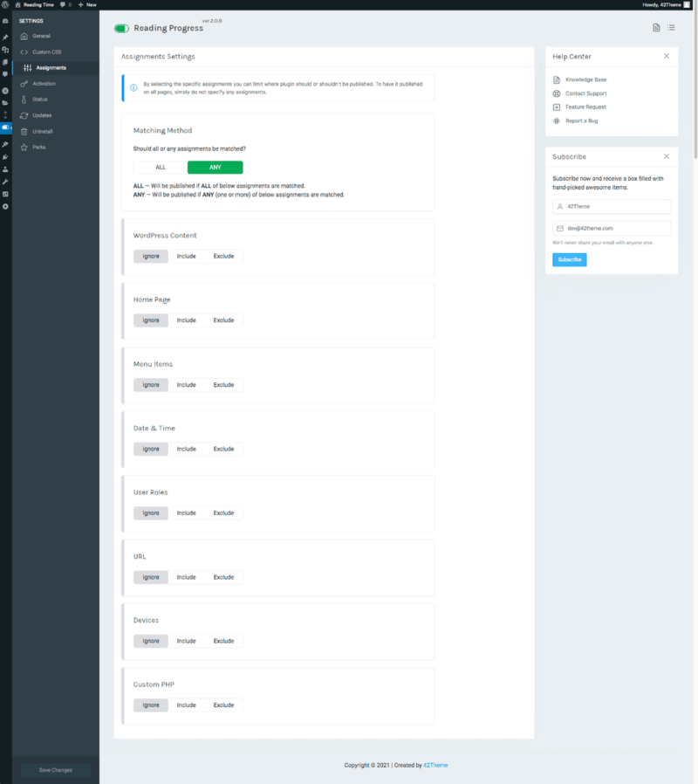The image size is (698, 784).
Task: Open Contact Support link
Action: pos(585,93)
